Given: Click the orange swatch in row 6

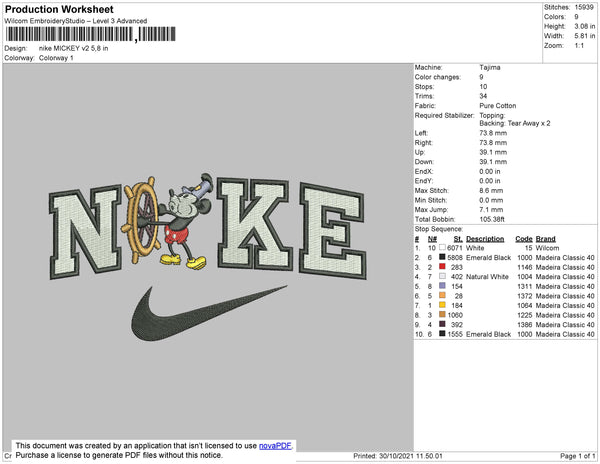Looking at the screenshot, I should point(442,295).
